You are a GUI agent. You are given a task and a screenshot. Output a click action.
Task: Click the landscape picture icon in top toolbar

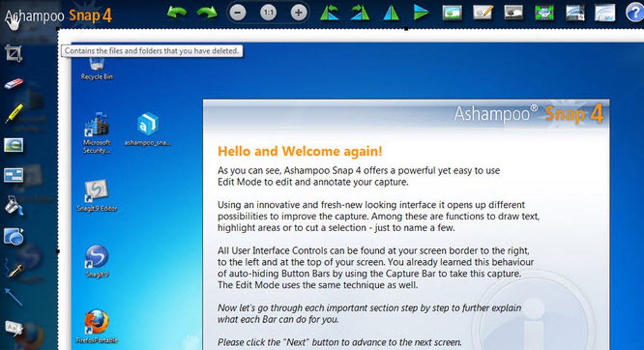click(452, 13)
